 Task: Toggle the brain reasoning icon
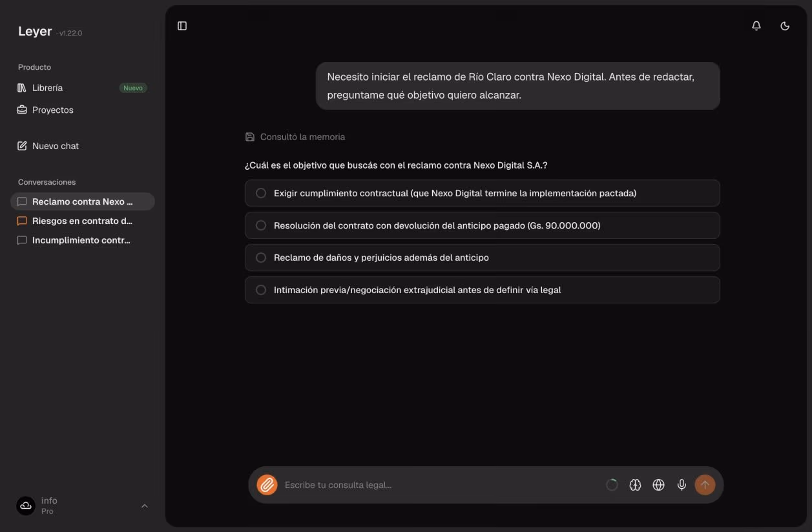tap(635, 485)
